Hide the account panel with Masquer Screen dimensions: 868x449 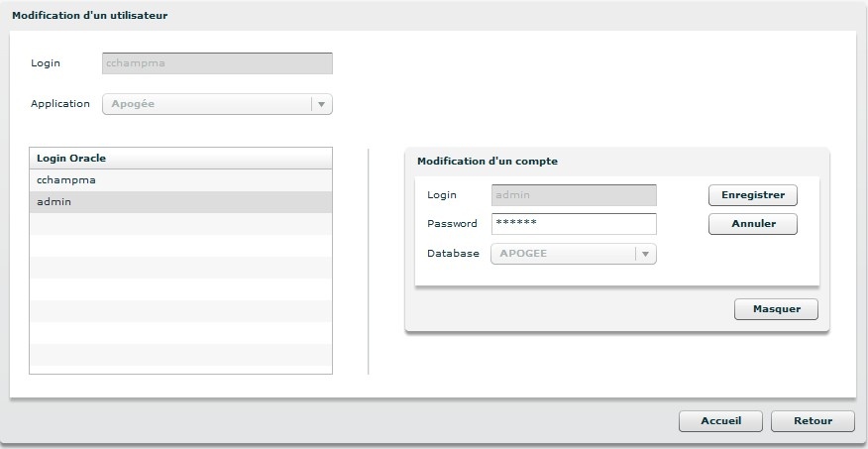pyautogui.click(x=776, y=309)
